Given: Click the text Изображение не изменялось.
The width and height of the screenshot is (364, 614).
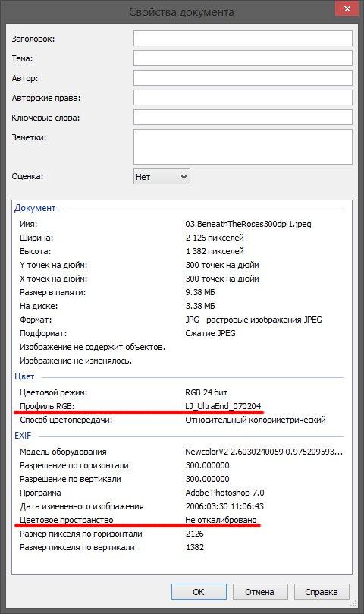Looking at the screenshot, I should 76,361.
